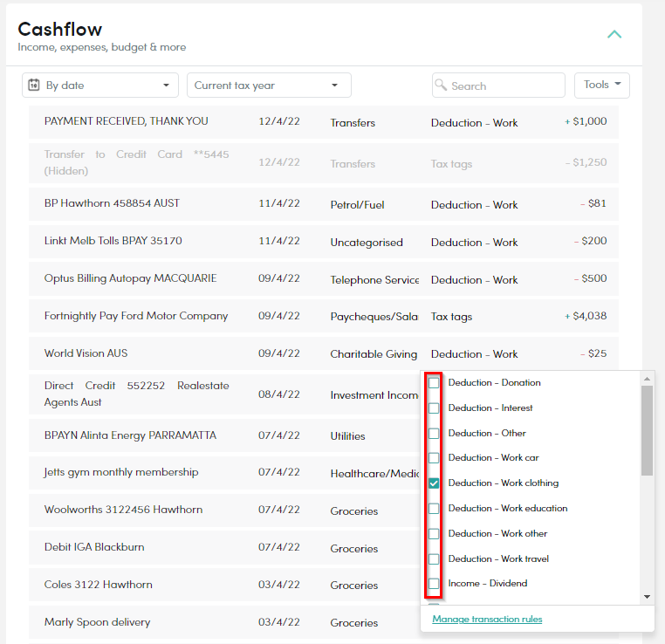The image size is (665, 644).
Task: Select World Vision AUS transaction name
Action: [86, 353]
